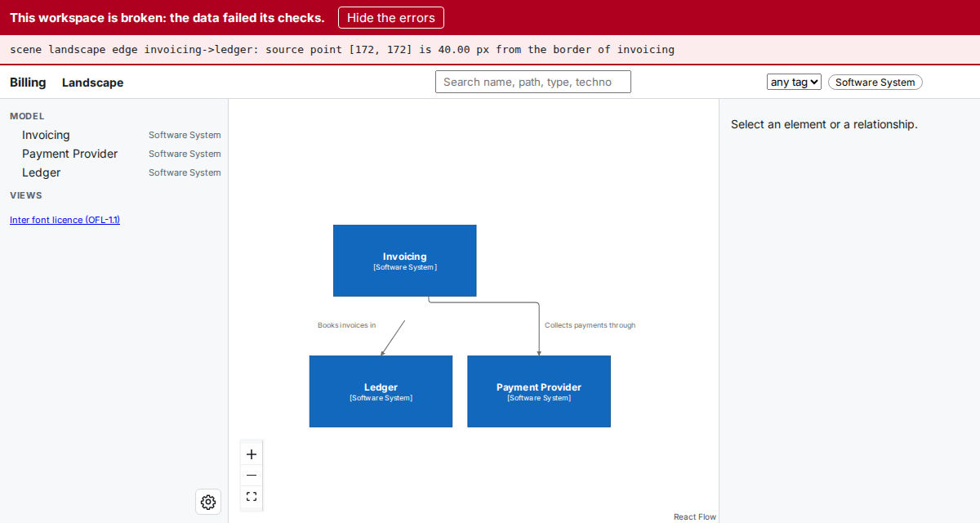Click the workspace is broken heading
The height and width of the screenshot is (523, 980).
coord(167,17)
